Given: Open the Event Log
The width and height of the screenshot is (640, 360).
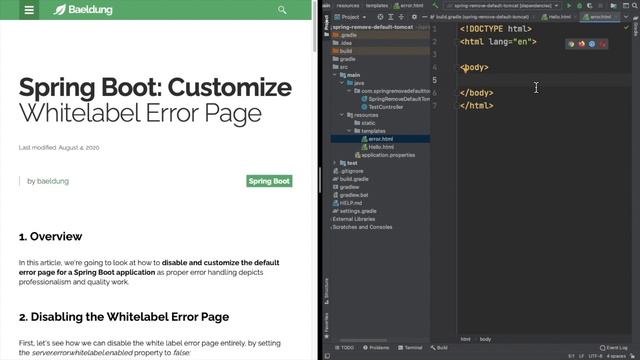Looking at the screenshot, I should click(614, 348).
